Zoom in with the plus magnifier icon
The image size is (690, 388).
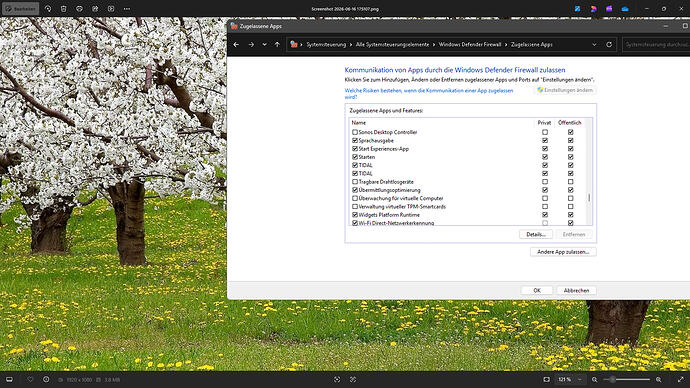[x=659, y=379]
